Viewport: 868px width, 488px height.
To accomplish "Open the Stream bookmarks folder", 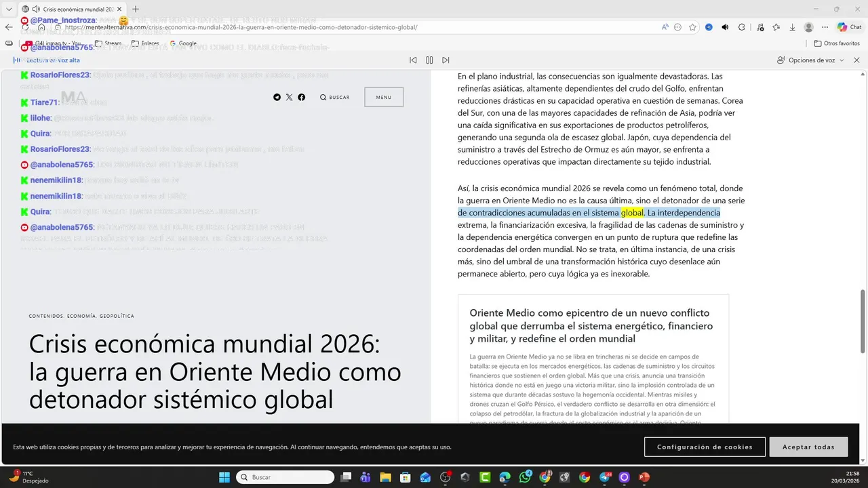I will (x=108, y=43).
